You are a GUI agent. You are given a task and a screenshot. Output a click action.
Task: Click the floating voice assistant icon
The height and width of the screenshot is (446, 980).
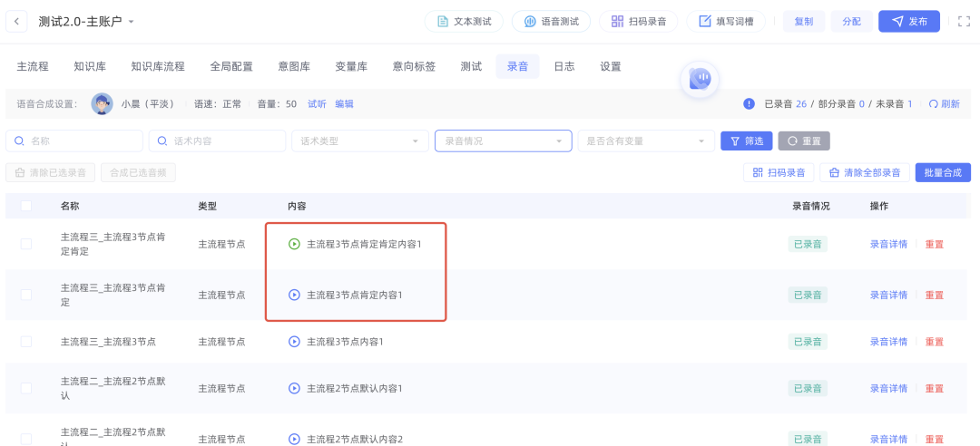(x=699, y=80)
